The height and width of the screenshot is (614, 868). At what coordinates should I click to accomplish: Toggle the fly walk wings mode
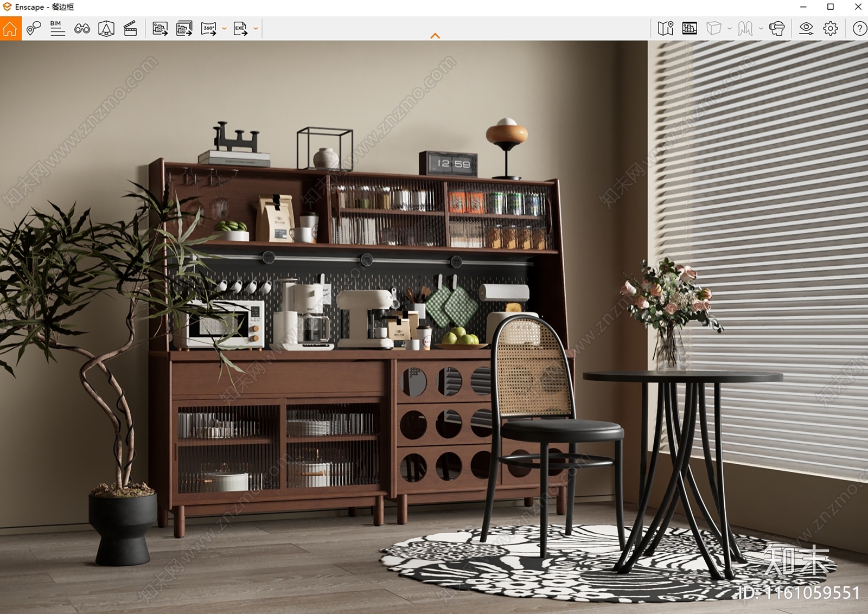[745, 28]
